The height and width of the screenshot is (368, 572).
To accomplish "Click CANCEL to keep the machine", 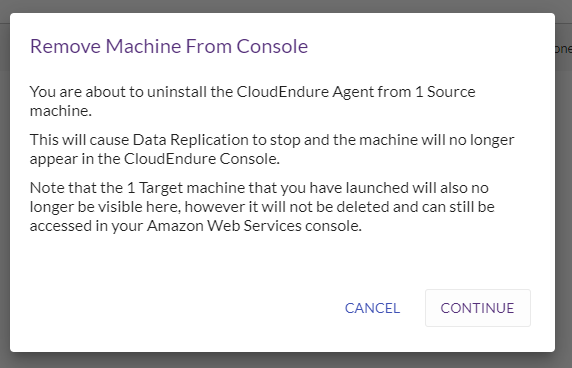I will (372, 308).
